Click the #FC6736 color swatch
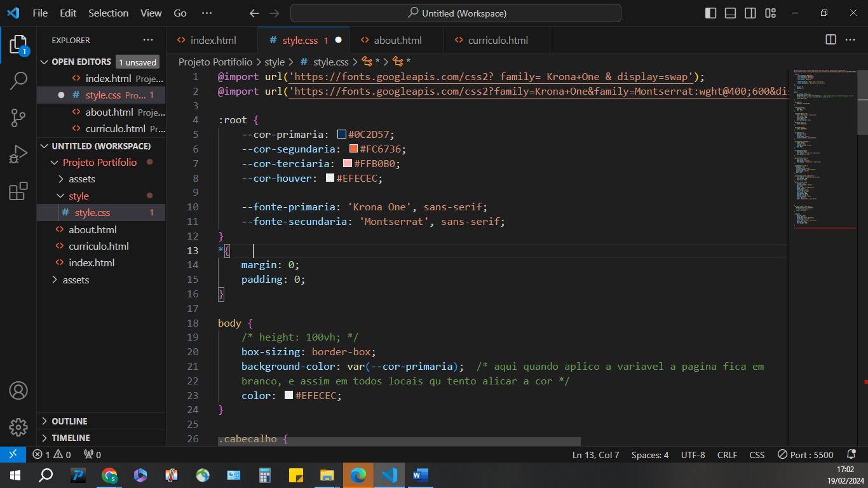 (354, 149)
